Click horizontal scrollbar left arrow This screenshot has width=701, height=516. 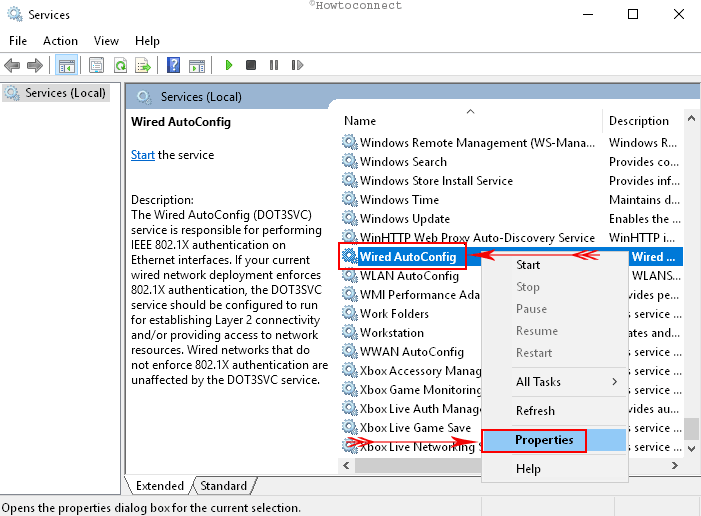click(x=346, y=465)
